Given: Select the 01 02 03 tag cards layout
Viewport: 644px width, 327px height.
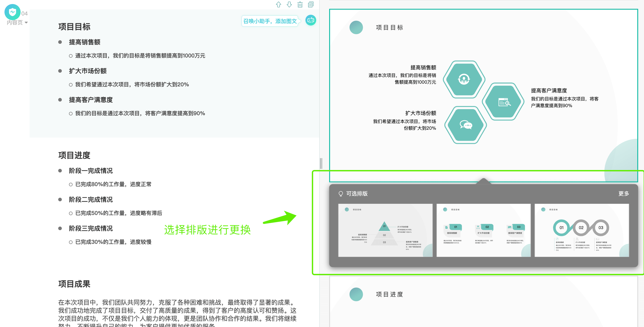Looking at the screenshot, I should (483, 230).
